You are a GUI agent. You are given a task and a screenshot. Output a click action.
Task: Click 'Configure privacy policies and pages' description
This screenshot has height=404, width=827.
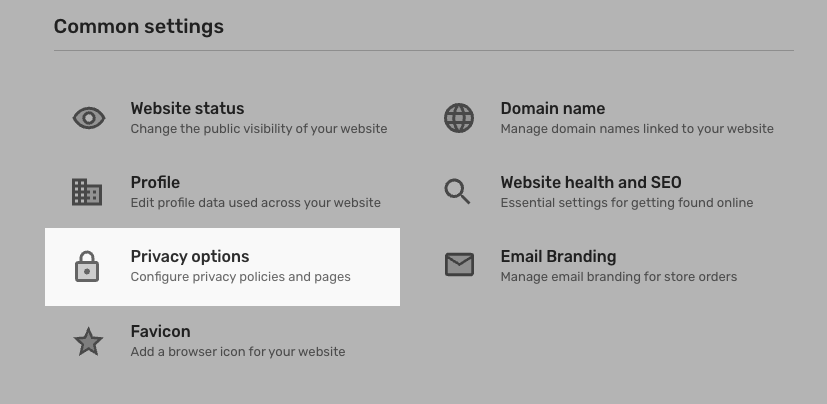coord(241,277)
